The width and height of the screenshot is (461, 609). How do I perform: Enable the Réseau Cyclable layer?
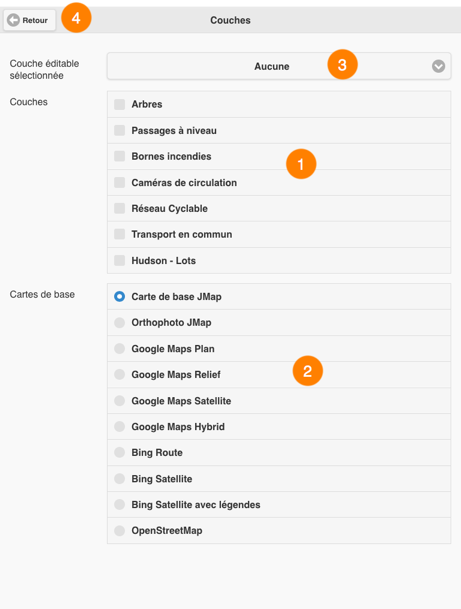(120, 208)
